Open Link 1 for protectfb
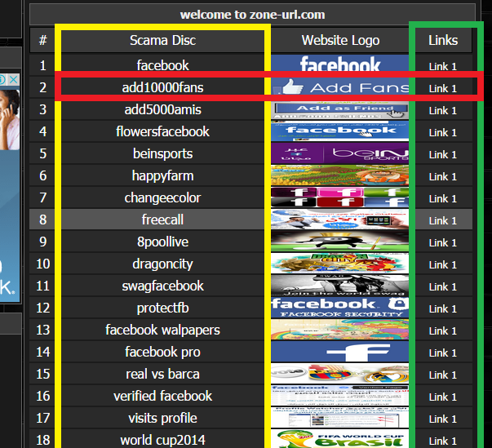492x448 pixels. click(x=443, y=308)
